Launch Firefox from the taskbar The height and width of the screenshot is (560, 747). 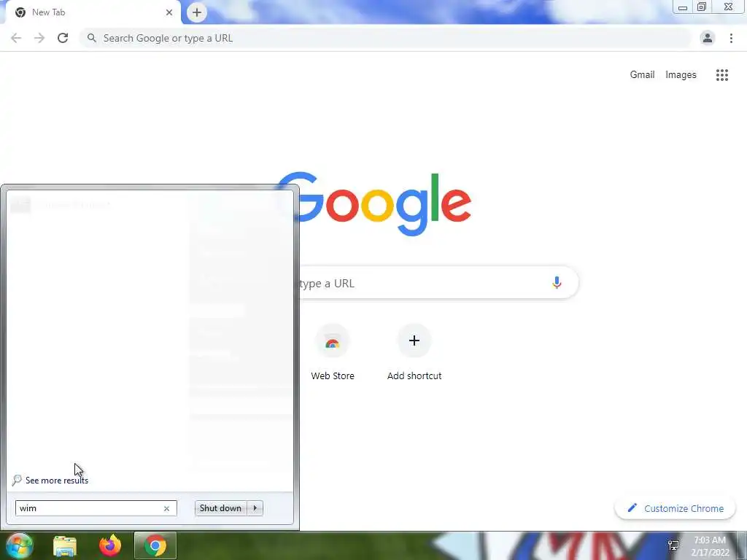pyautogui.click(x=110, y=545)
